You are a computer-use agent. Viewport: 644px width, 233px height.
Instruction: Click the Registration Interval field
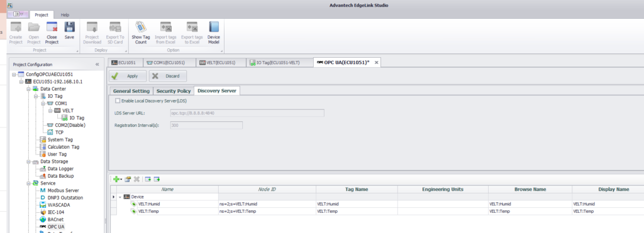(206, 125)
